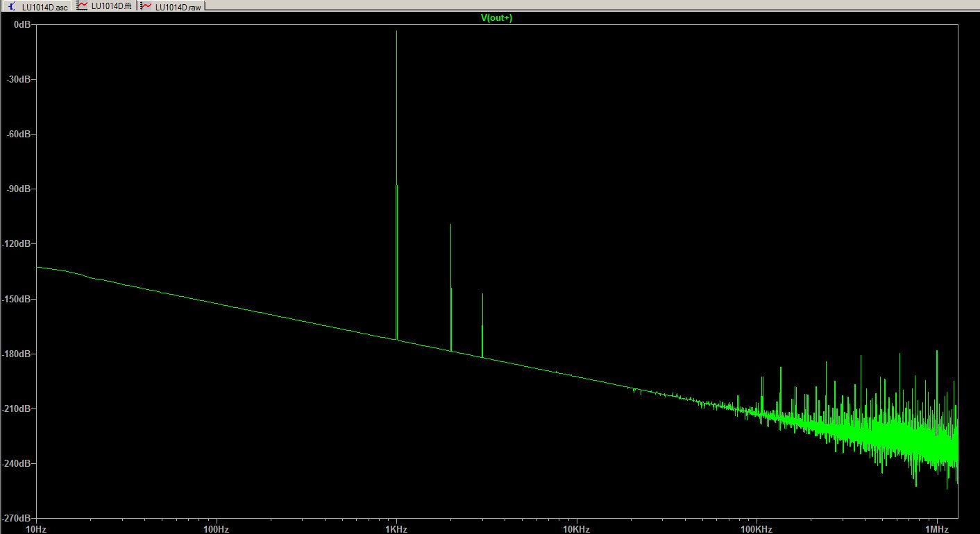The width and height of the screenshot is (980, 534).
Task: Switch to the LU1014D.raw waveform tab
Action: 171,6
